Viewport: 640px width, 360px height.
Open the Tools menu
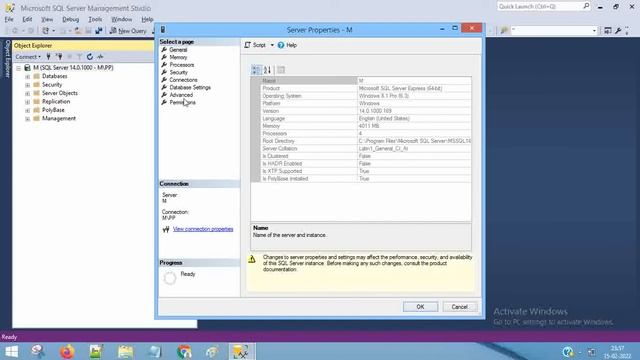95,19
